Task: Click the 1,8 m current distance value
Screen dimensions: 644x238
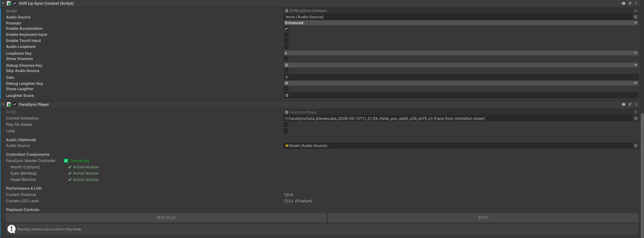Action: point(289,195)
